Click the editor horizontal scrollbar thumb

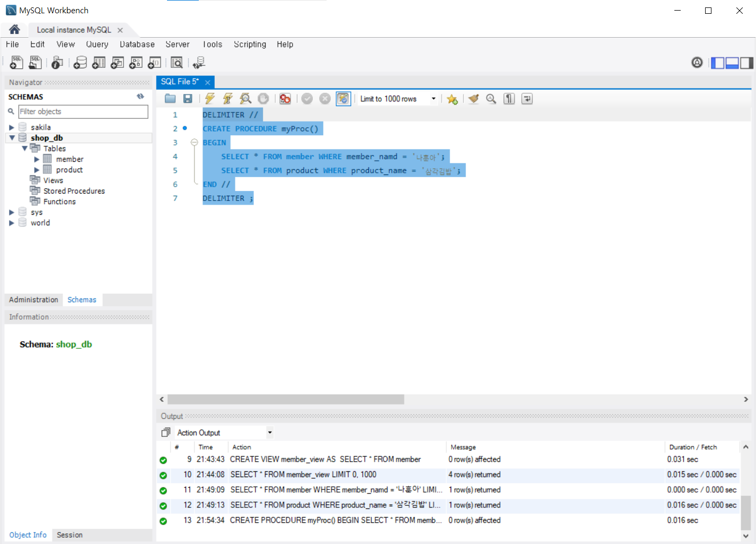(286, 399)
